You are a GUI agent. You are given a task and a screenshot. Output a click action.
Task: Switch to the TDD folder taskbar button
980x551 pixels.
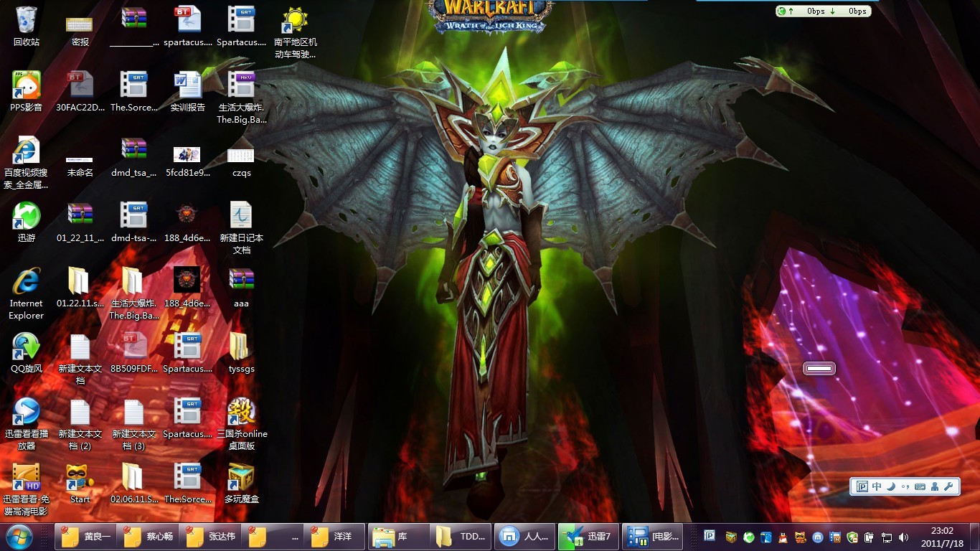click(x=461, y=536)
